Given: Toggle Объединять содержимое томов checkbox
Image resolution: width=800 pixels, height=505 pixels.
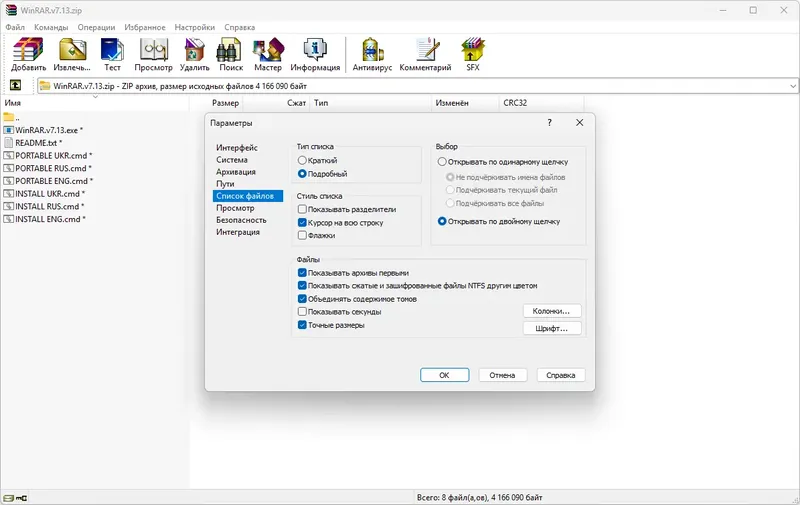Looking at the screenshot, I should (x=302, y=299).
